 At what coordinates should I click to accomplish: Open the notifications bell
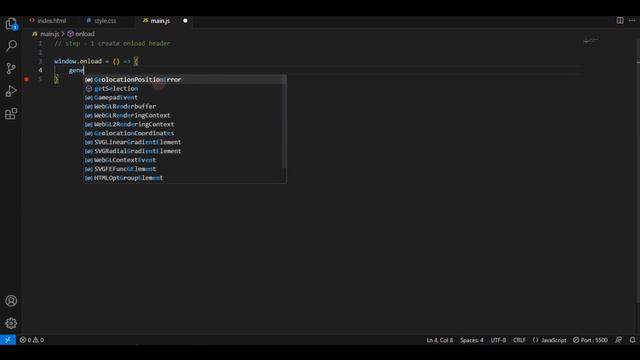(x=632, y=340)
